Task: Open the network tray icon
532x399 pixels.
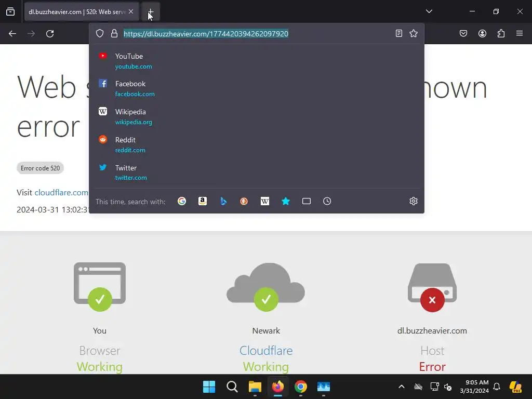Action: click(x=434, y=387)
